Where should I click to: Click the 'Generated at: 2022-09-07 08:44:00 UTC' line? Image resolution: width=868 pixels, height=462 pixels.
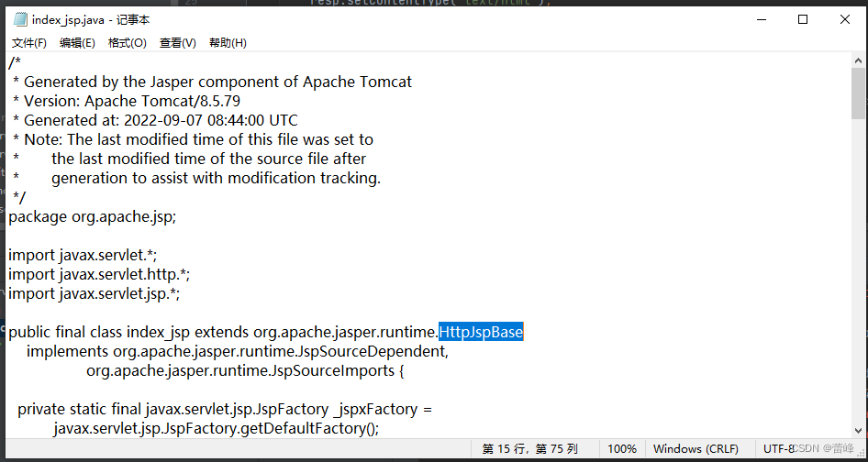point(155,121)
